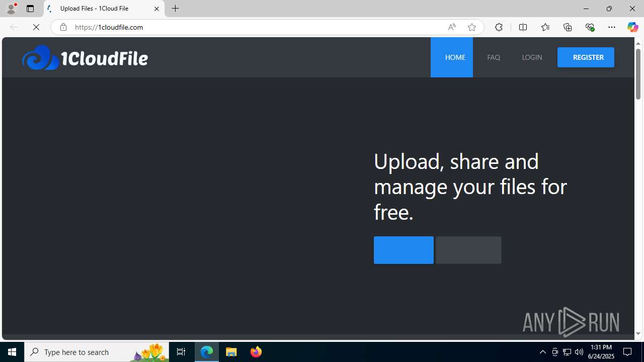Screen dimensions: 644x362
Task: Select the HOME navigation tab
Action: coord(452,57)
